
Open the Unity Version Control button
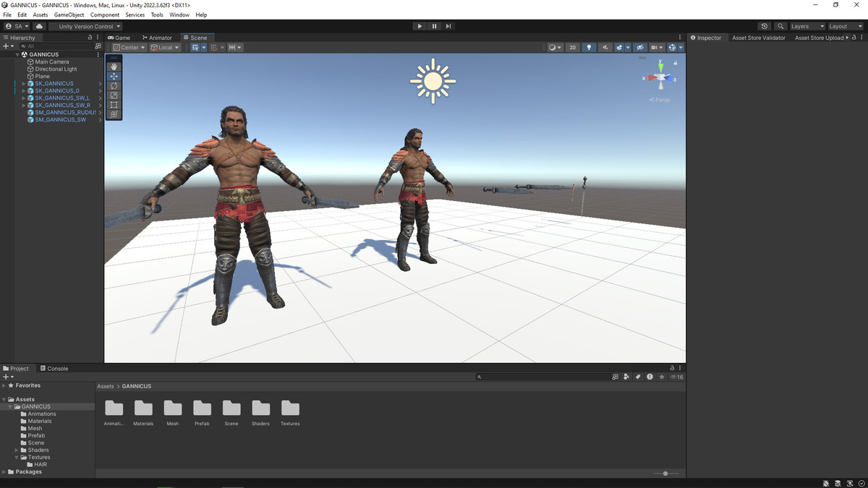click(85, 26)
